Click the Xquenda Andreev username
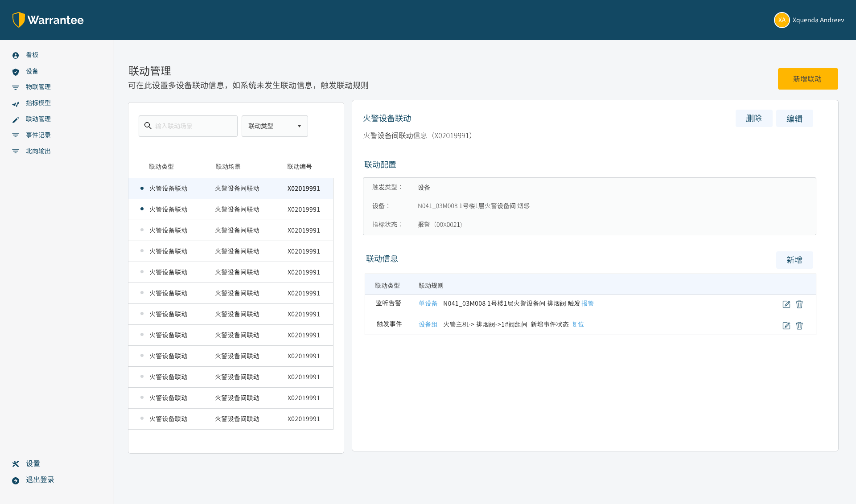This screenshot has width=856, height=504. pyautogui.click(x=819, y=20)
